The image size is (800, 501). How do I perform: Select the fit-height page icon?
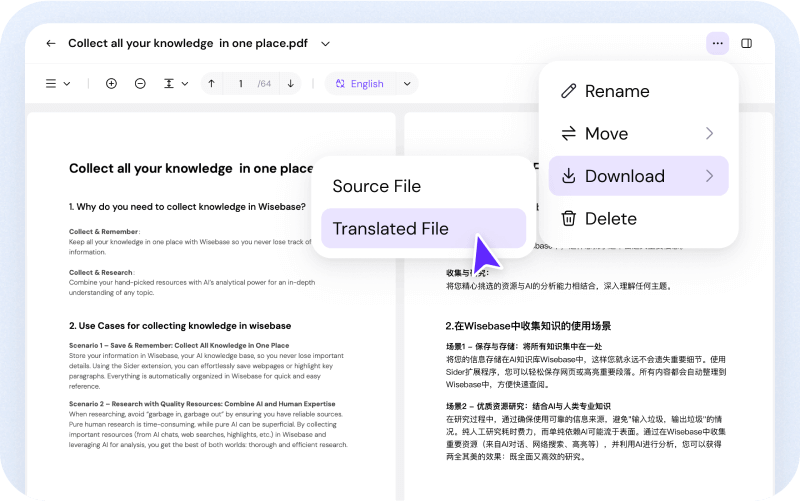click(169, 84)
